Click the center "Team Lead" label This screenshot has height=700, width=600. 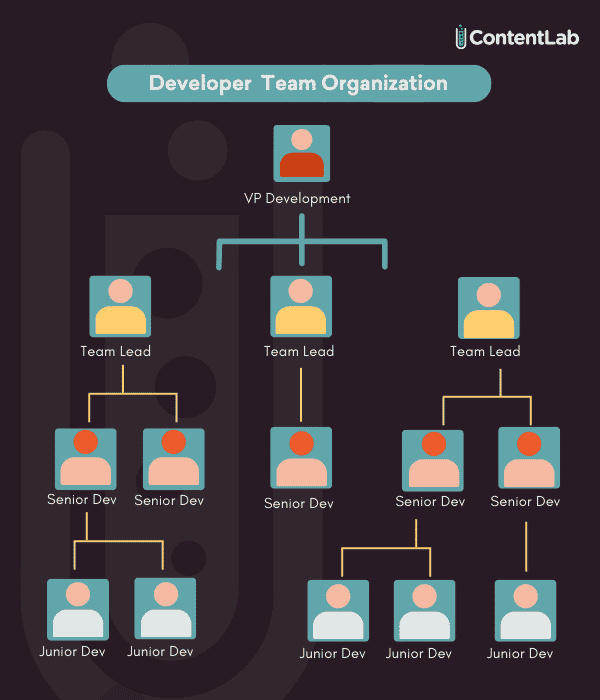(x=299, y=351)
